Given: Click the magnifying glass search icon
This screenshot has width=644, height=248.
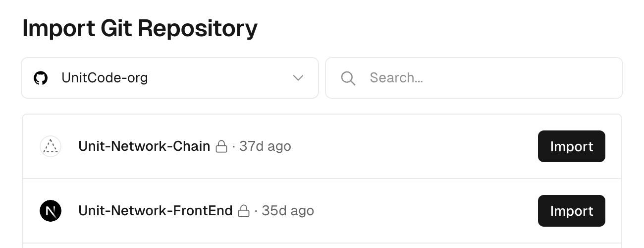Looking at the screenshot, I should (x=348, y=78).
